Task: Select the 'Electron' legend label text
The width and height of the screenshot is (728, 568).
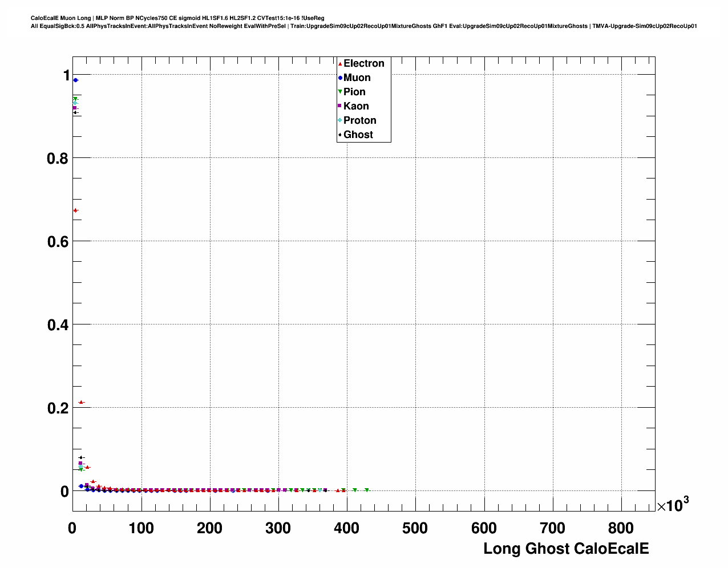Action: tap(364, 64)
